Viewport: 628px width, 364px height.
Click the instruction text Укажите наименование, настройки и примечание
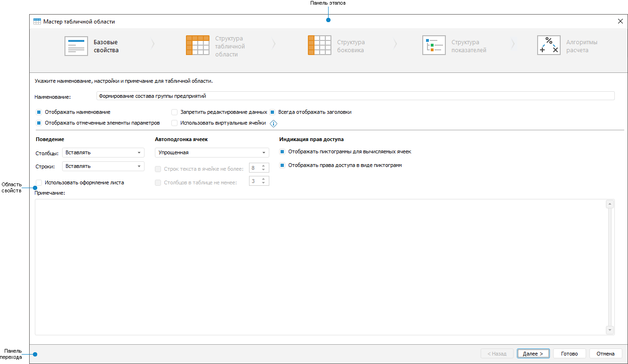(124, 81)
